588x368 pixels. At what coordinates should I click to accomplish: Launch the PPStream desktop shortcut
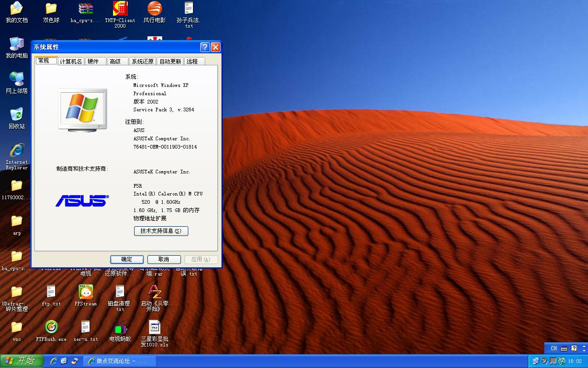pyautogui.click(x=85, y=295)
